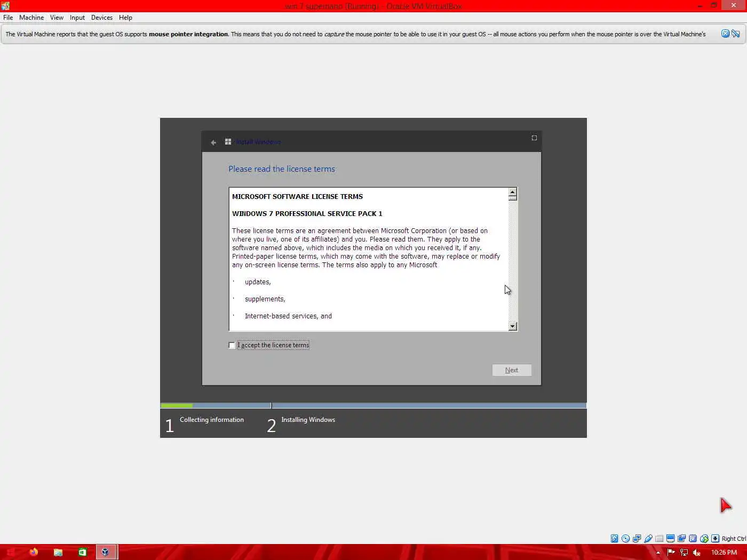This screenshot has height=560, width=747.
Task: Open Action Center flag icon in tray
Action: click(x=671, y=553)
